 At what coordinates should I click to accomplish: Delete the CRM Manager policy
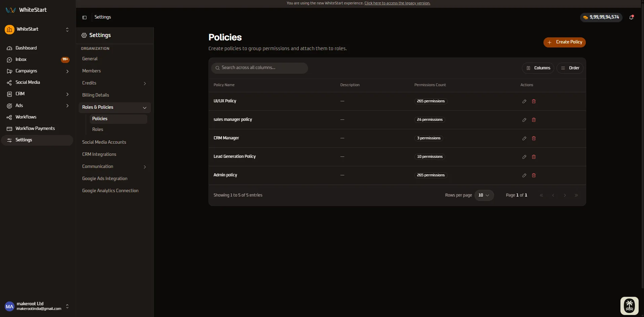click(534, 138)
